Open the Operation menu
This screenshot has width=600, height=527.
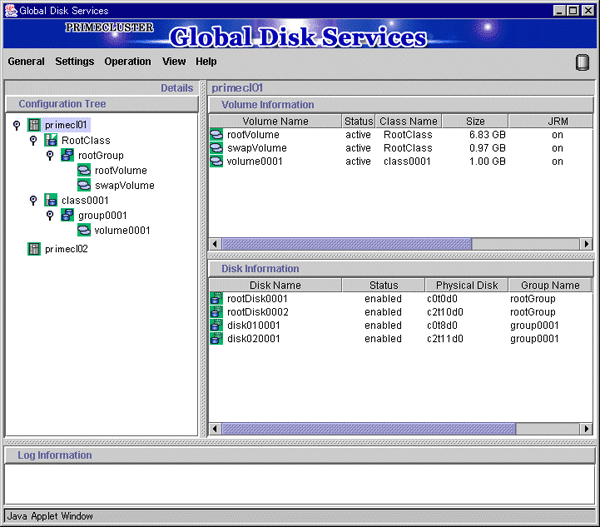[x=128, y=61]
